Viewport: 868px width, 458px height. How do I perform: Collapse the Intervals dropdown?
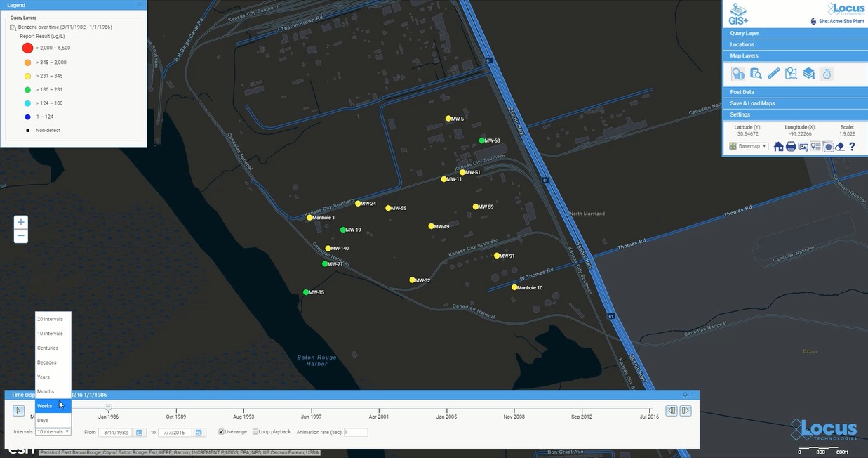pos(53,432)
